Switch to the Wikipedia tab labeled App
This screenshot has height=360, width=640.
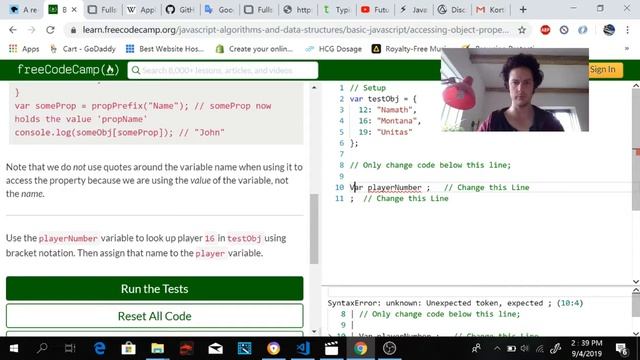tap(141, 9)
